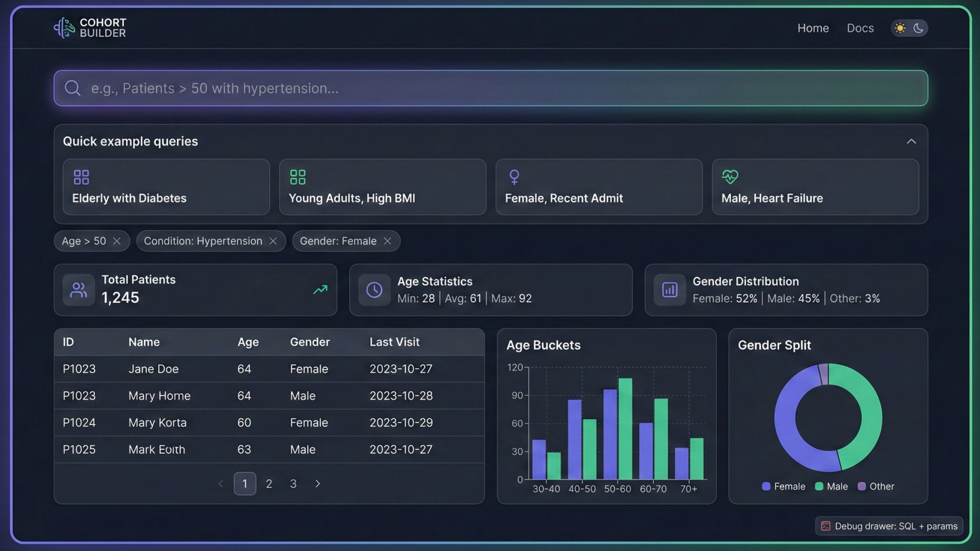The image size is (980, 551).
Task: Go to page 2 of the table
Action: [269, 484]
